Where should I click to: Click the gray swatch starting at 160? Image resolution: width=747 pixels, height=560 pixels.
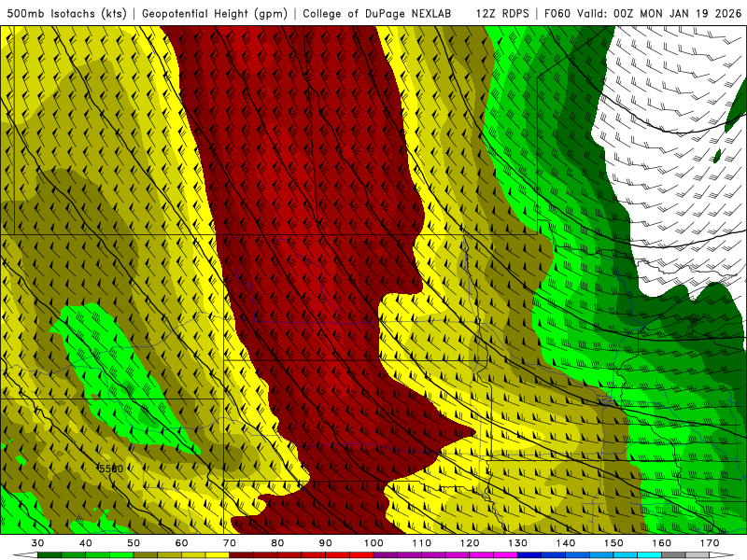pyautogui.click(x=673, y=555)
